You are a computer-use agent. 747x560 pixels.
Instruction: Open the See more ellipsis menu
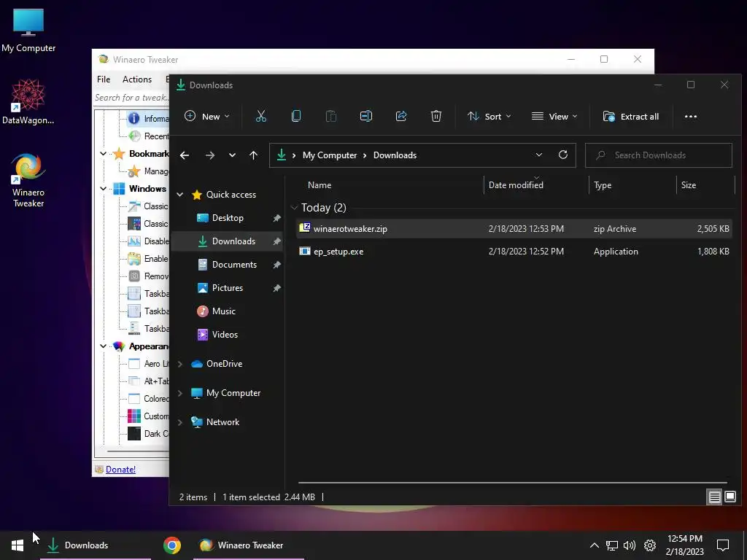[x=690, y=117]
